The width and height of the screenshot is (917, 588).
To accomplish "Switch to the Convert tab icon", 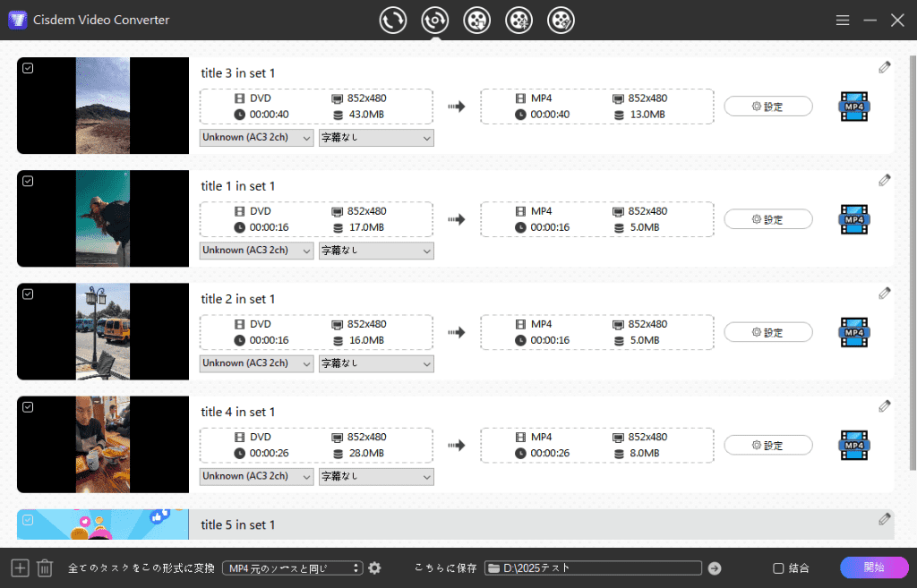I will pos(393,20).
